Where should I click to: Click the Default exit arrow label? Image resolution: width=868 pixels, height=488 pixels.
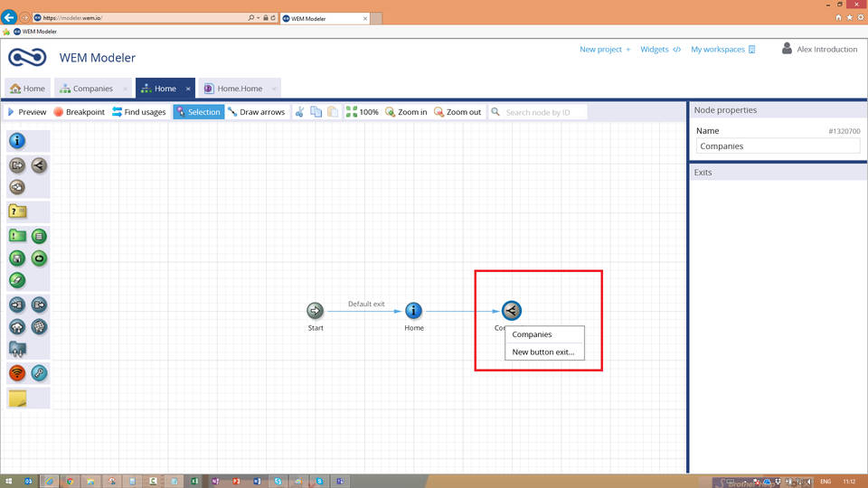366,304
